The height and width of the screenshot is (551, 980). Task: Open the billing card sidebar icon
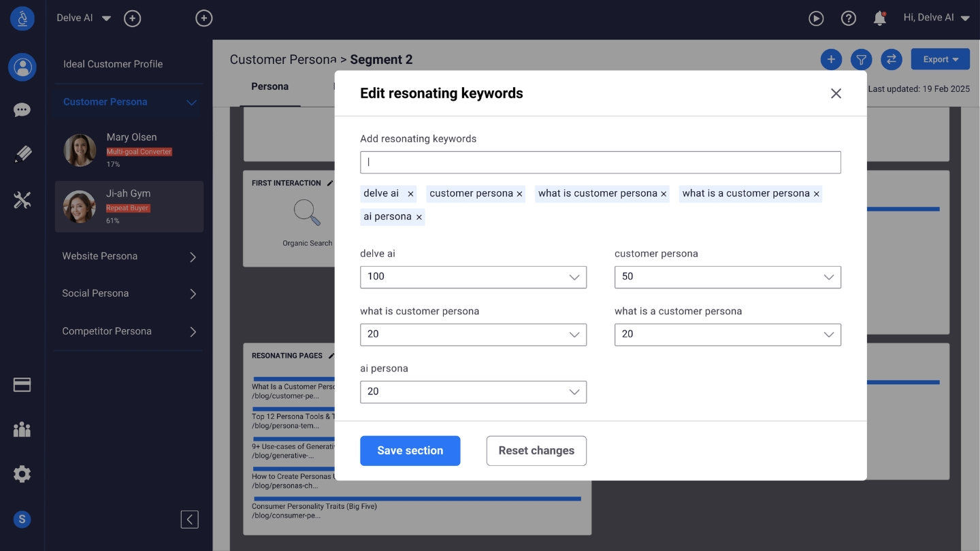[22, 385]
